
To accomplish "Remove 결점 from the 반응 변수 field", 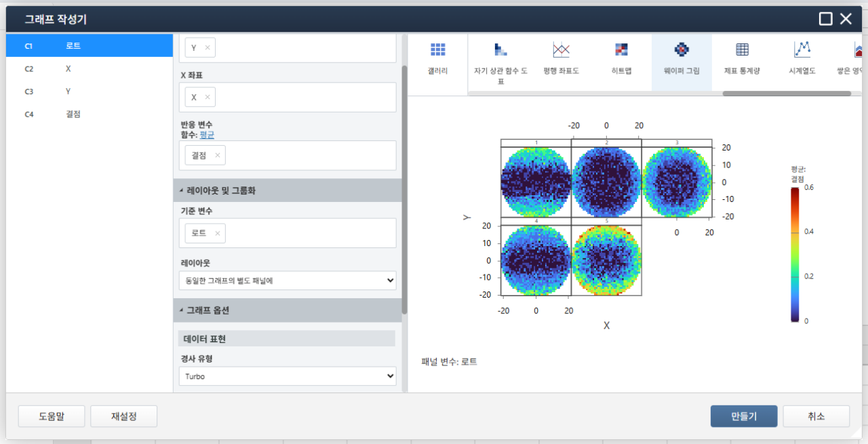I will [218, 155].
